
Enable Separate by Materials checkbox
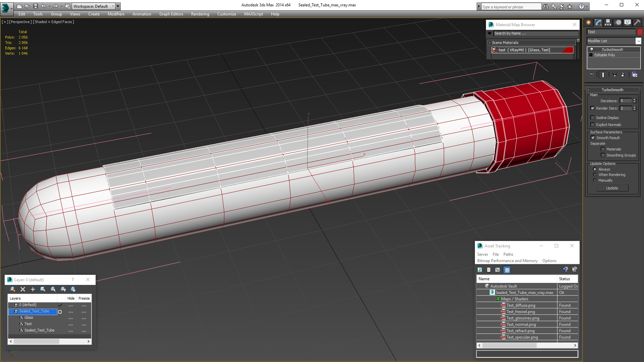[603, 149]
